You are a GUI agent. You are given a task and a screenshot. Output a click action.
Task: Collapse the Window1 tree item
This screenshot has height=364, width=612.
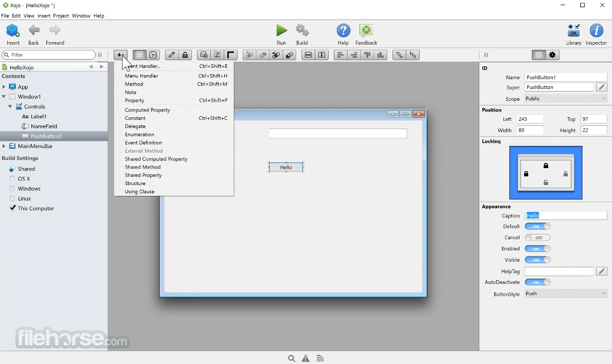(x=4, y=96)
